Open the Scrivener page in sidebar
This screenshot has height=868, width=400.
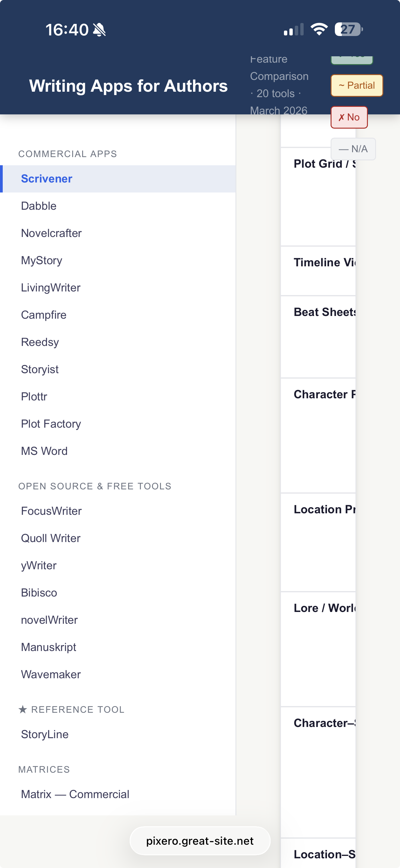pos(47,179)
